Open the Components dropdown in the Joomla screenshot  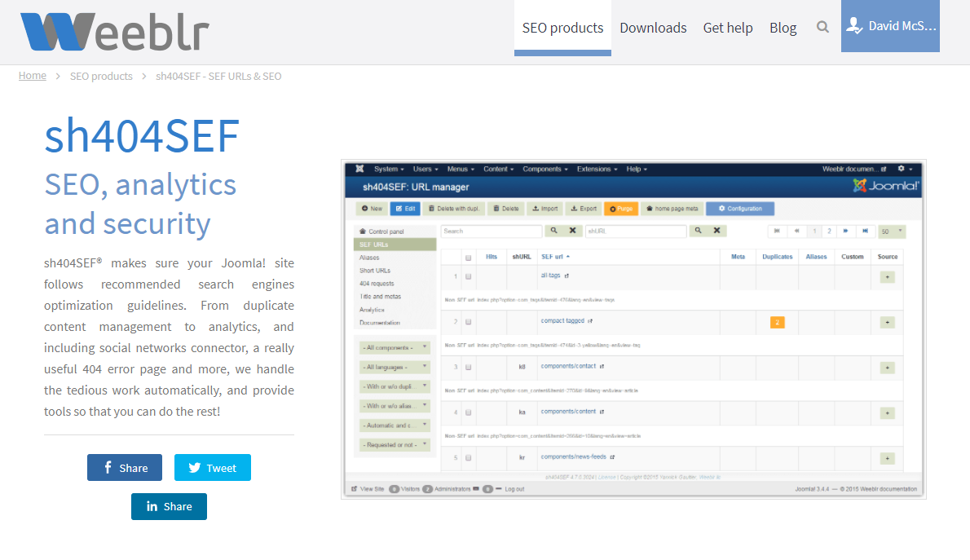coord(545,169)
